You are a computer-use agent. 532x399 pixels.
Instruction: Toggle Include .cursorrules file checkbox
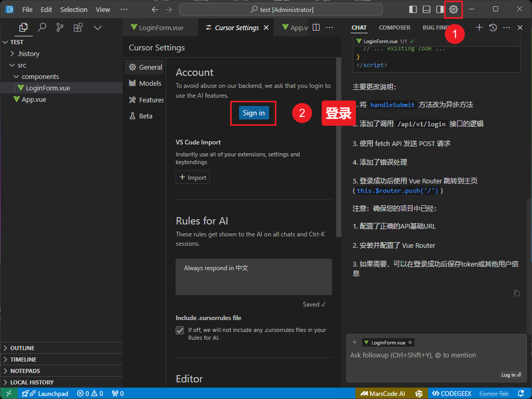coord(180,330)
